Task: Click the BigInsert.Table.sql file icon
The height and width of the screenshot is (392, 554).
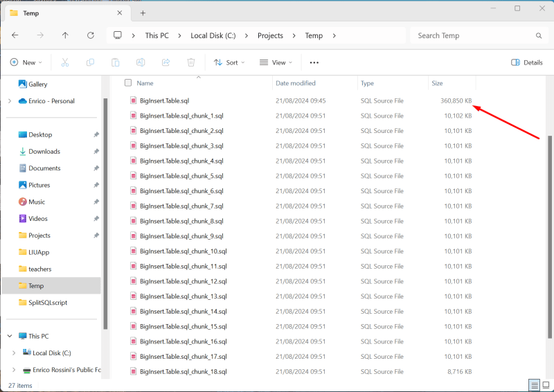Action: [133, 100]
